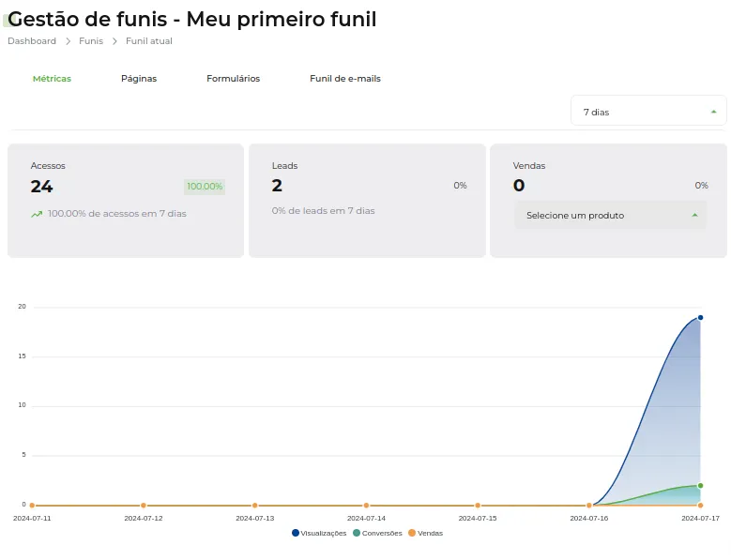
Task: Click the data point at 2024-07-11
Action: (32, 506)
